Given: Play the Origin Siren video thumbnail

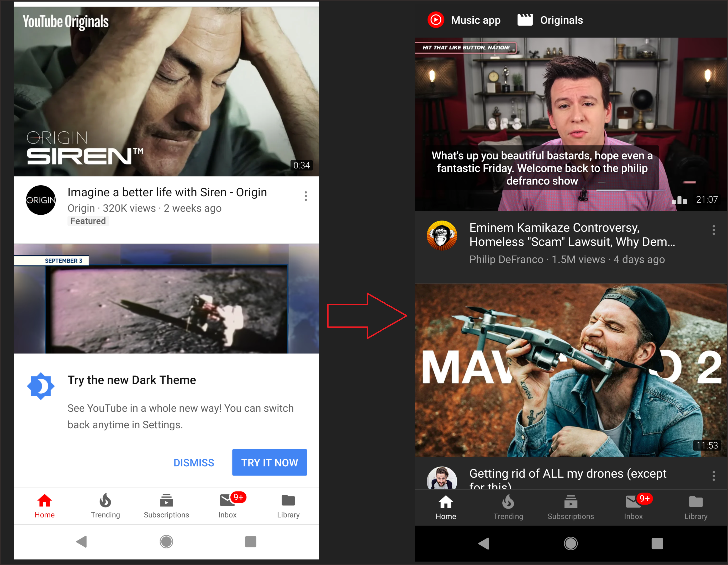Looking at the screenshot, I should (x=166, y=91).
